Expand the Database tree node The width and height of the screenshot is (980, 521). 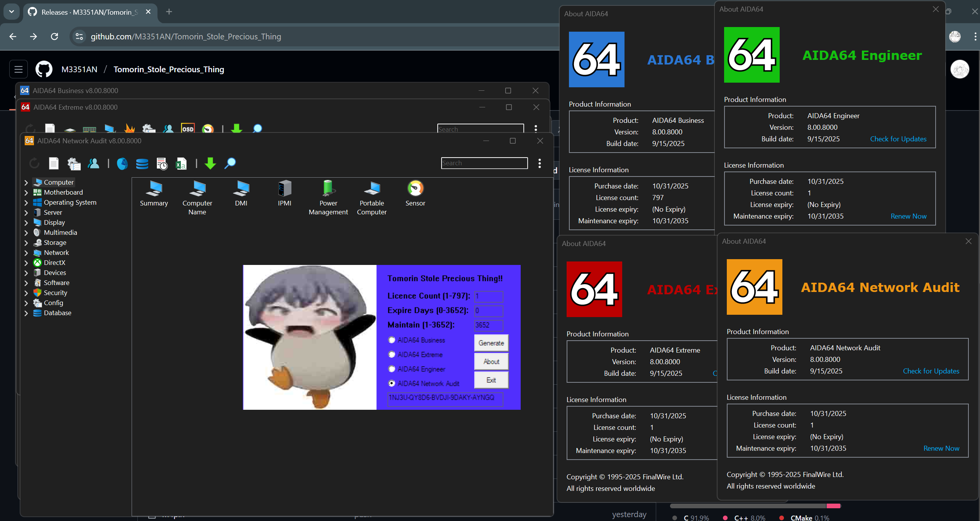(26, 313)
